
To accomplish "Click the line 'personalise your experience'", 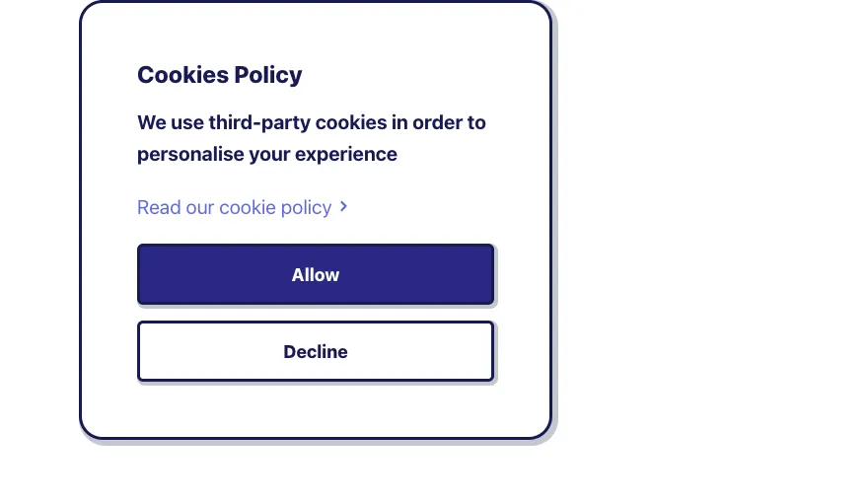I will coord(266,154).
